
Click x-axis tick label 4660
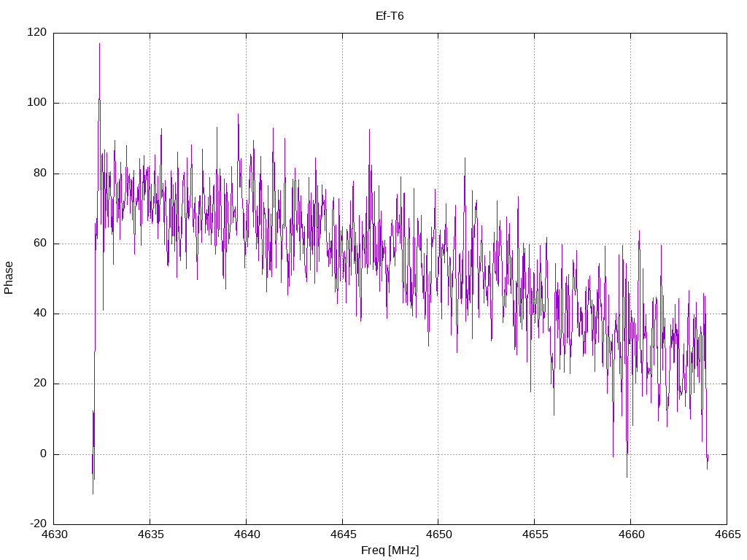tap(631, 534)
